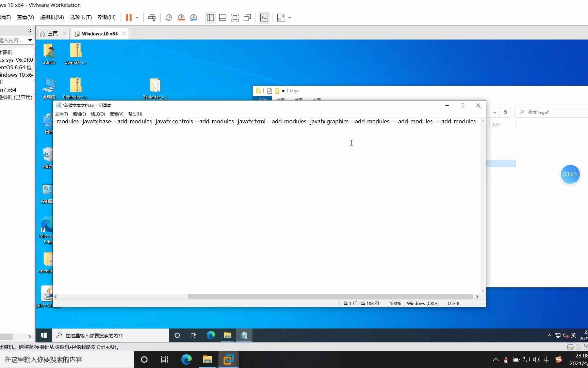Open Task View in the guest taskbar
This screenshot has width=588, height=368.
coord(194,335)
